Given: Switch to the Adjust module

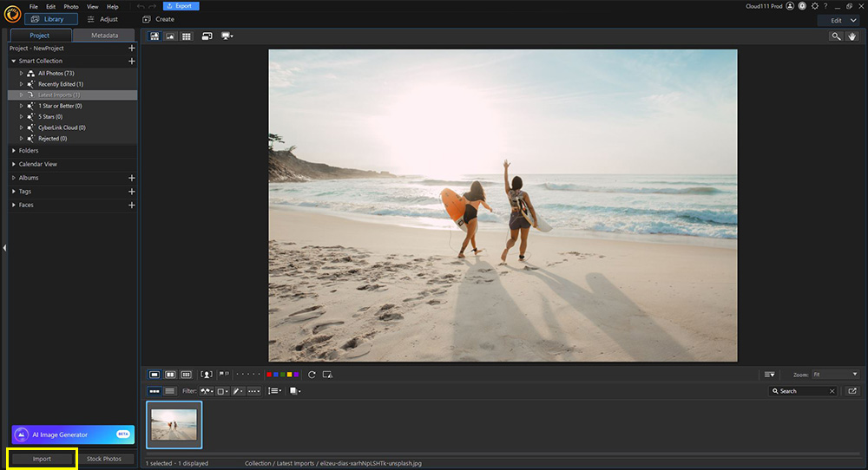Looking at the screenshot, I should coord(103,19).
